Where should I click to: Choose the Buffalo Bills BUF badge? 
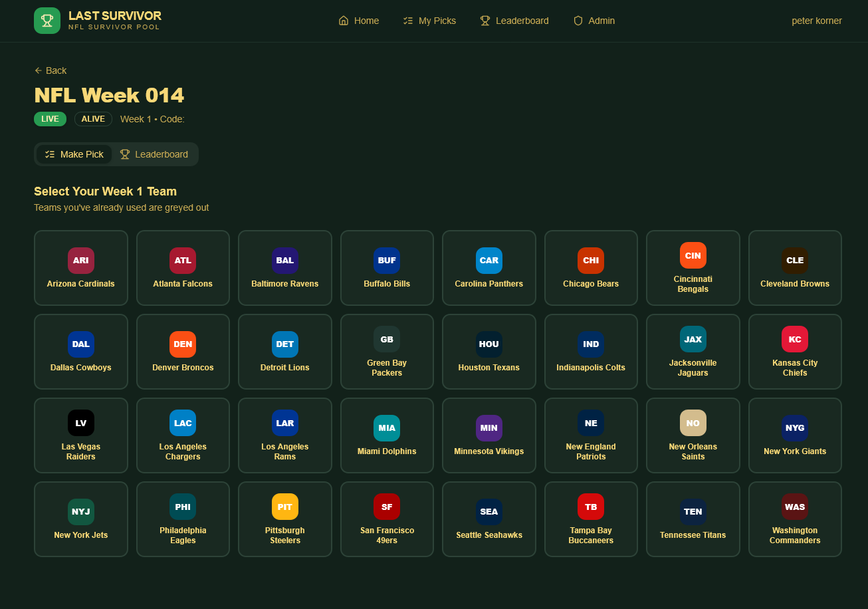tap(387, 261)
